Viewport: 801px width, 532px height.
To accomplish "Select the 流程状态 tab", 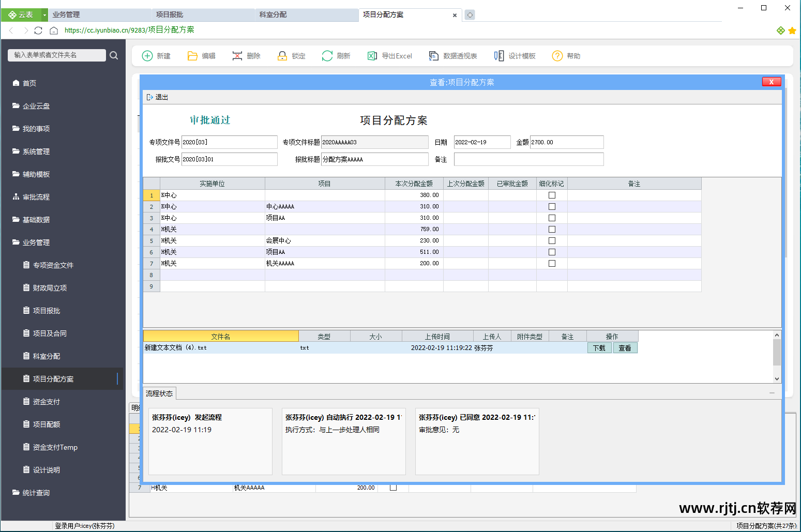I will pyautogui.click(x=159, y=393).
